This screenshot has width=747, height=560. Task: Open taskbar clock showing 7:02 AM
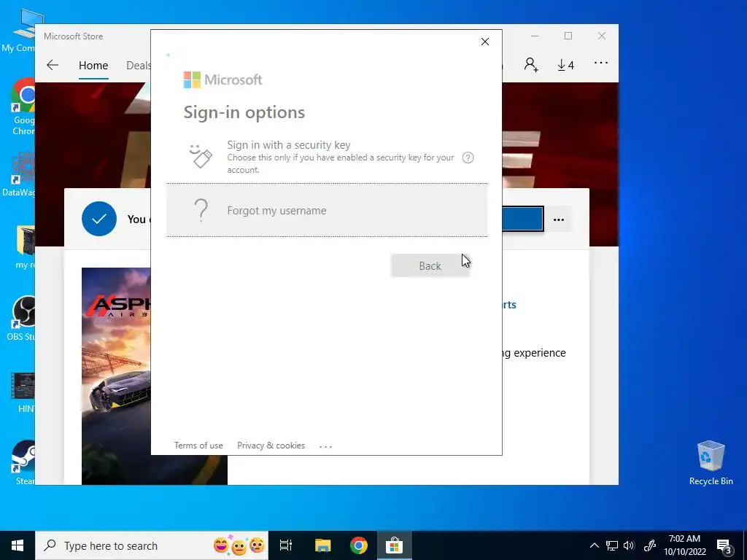click(x=684, y=545)
